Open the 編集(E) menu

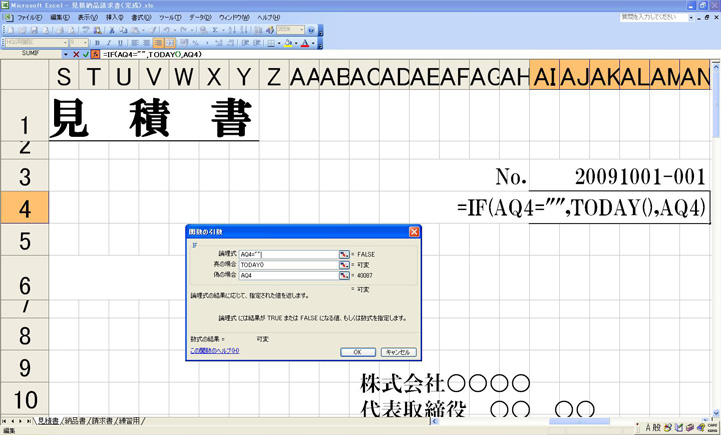coord(60,17)
